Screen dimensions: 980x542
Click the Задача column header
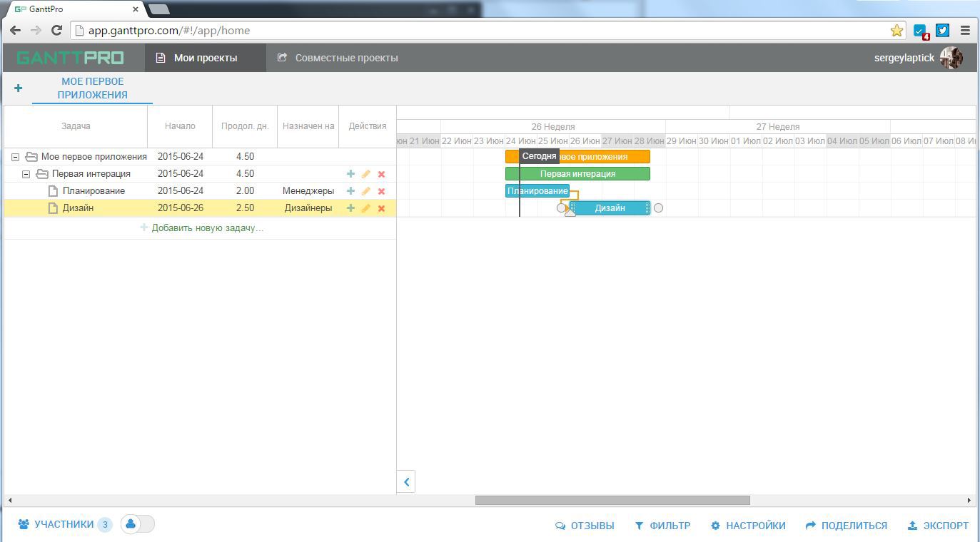[x=76, y=126]
